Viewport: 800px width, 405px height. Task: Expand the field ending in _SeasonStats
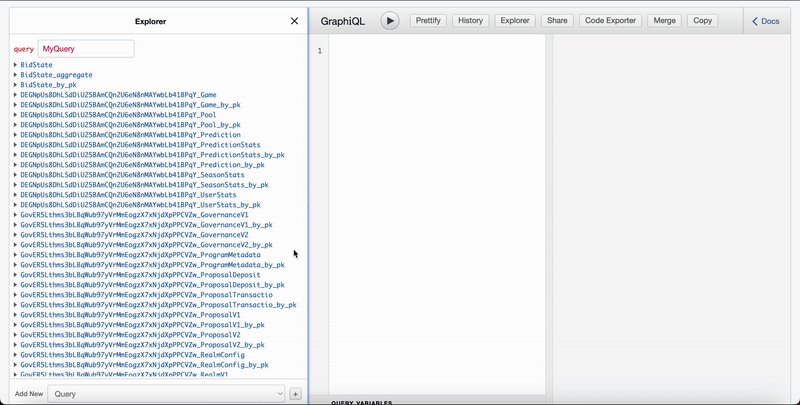point(132,175)
